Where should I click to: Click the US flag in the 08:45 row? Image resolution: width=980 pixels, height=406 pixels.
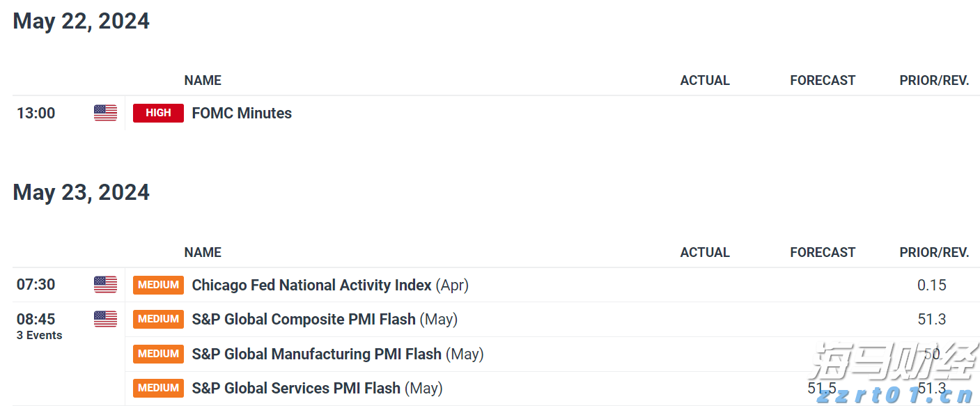(105, 319)
